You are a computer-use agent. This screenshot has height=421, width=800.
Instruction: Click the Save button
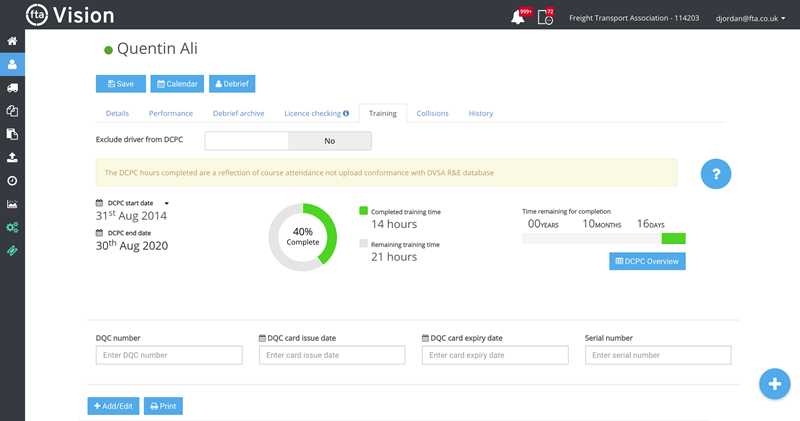point(121,84)
